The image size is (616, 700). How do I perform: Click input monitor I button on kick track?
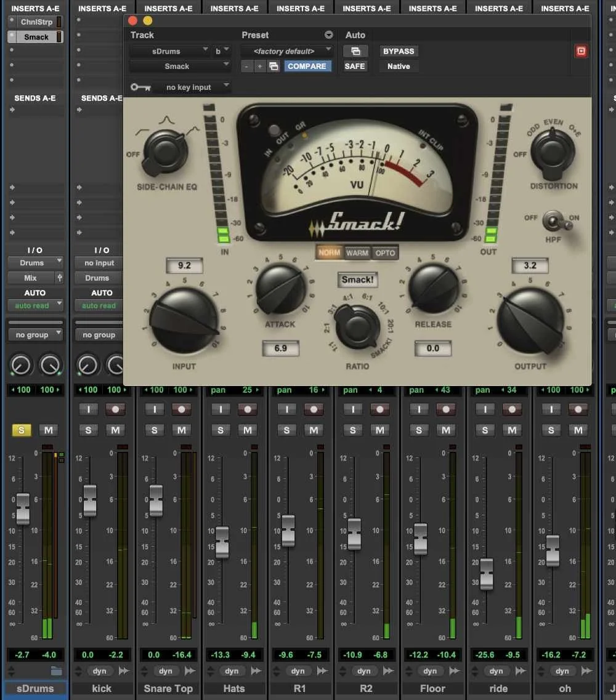[x=89, y=409]
